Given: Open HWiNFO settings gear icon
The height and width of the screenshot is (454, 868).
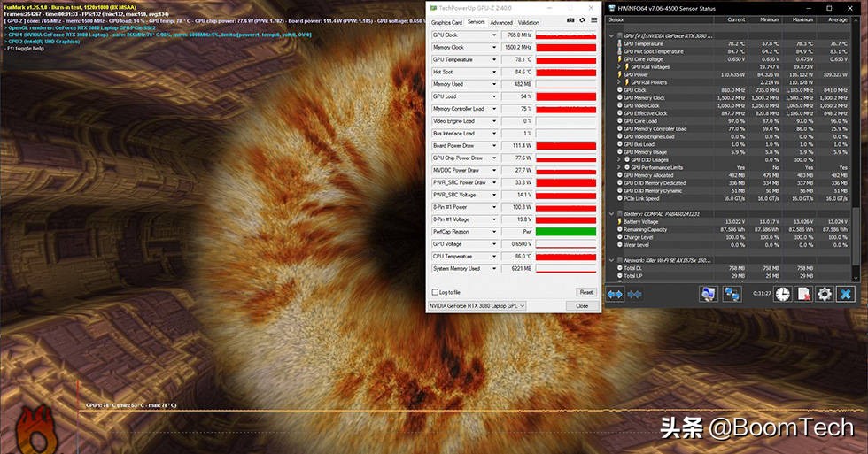Looking at the screenshot, I should (x=825, y=294).
